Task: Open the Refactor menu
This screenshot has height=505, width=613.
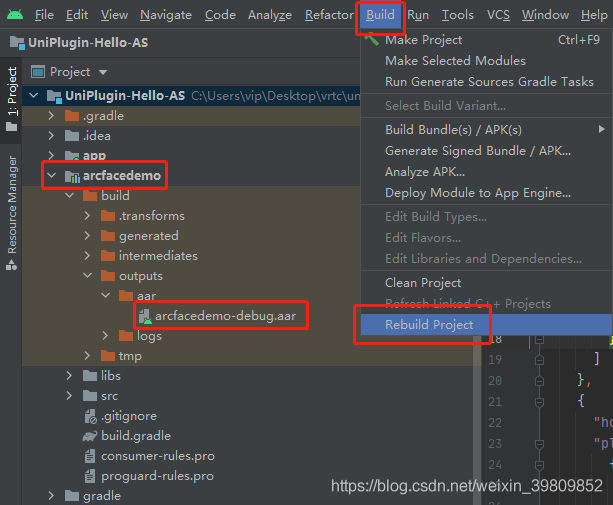Action: coord(329,15)
